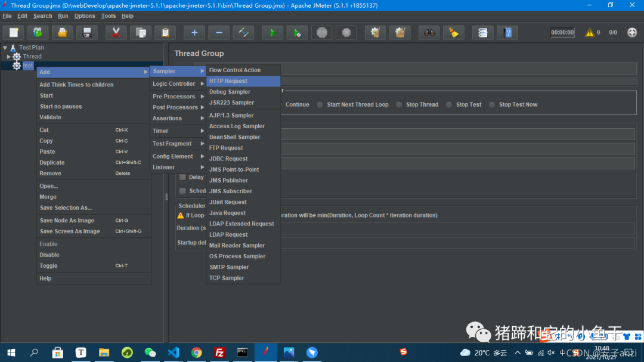The width and height of the screenshot is (644, 362).
Task: Select the Stop Thread radio option
Action: click(399, 105)
